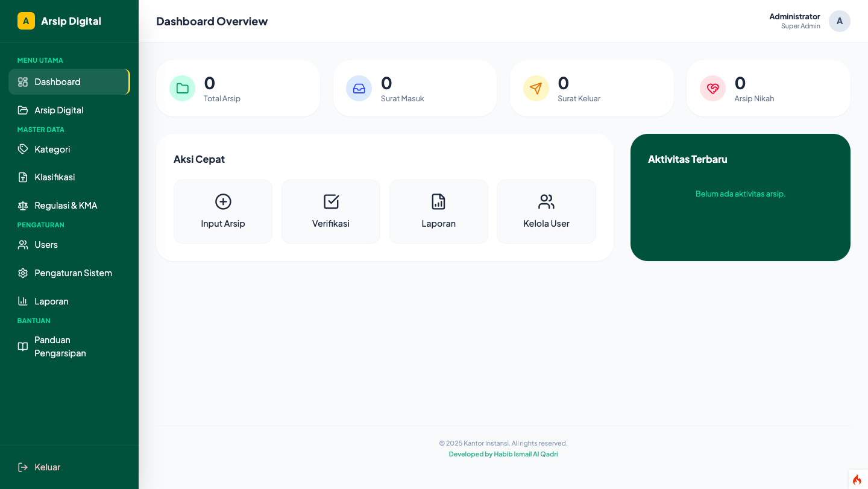Open the Kategori menu item

pyautogui.click(x=52, y=149)
